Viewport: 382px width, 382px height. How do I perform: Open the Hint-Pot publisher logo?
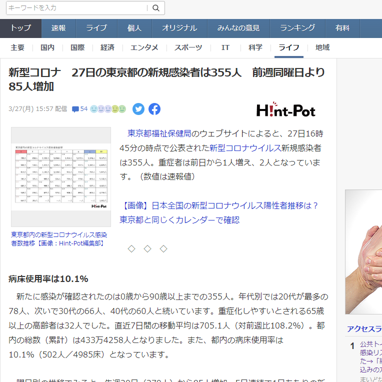point(286,110)
